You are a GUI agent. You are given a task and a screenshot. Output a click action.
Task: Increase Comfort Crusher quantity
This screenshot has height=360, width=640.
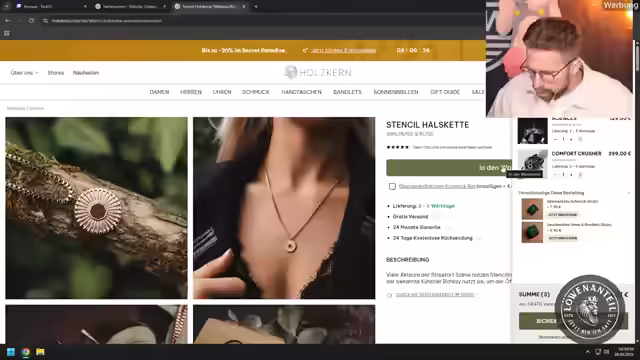(x=571, y=175)
